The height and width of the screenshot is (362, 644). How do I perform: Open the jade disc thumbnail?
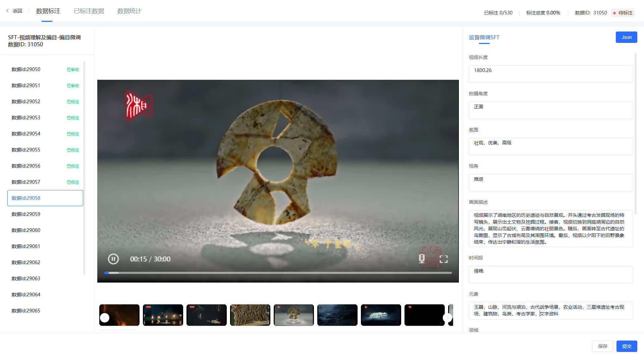pos(294,315)
